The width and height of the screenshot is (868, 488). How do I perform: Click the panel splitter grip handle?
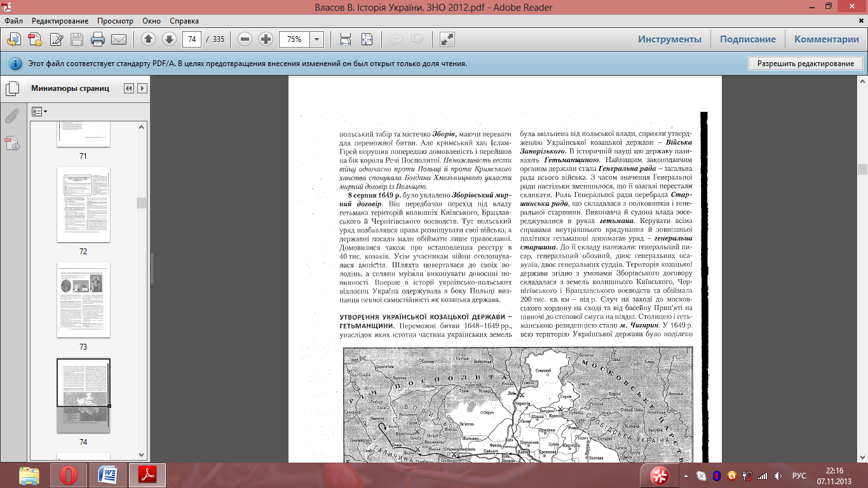point(151,270)
